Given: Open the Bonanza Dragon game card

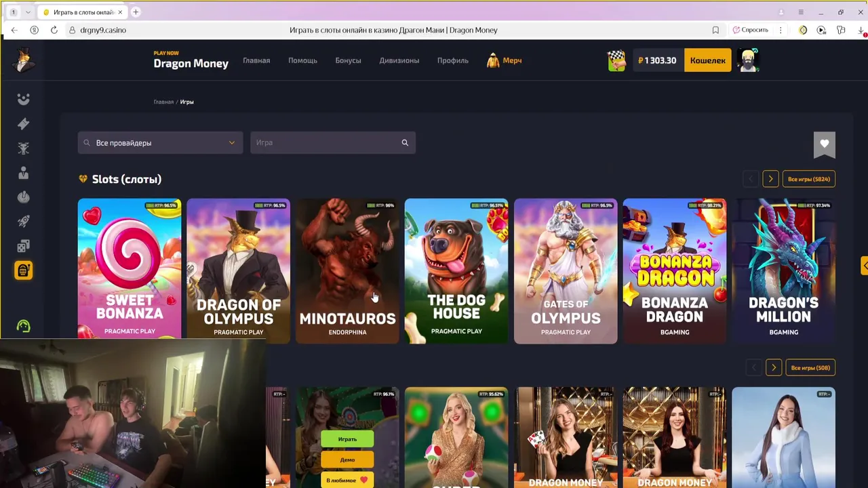Looking at the screenshot, I should pyautogui.click(x=675, y=271).
